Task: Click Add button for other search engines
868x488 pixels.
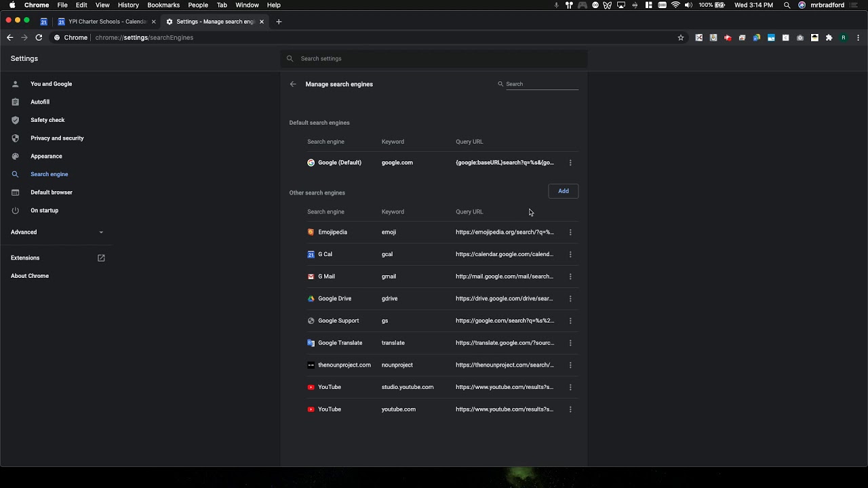Action: (x=563, y=191)
